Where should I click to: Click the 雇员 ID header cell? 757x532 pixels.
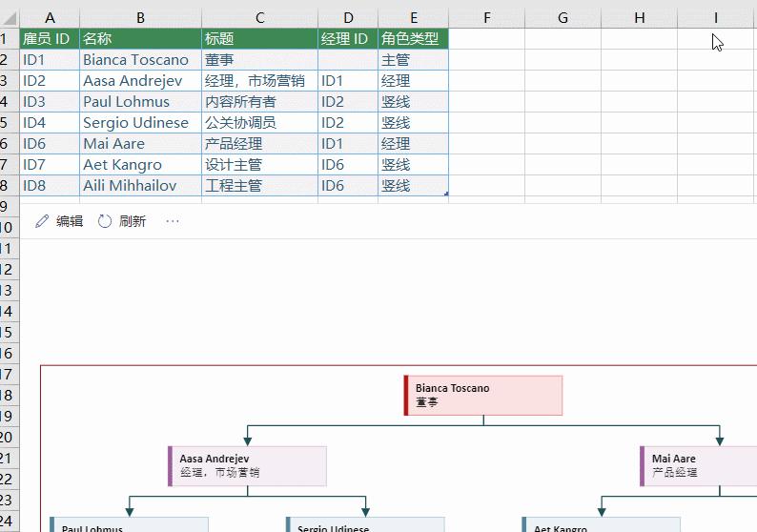click(x=50, y=39)
